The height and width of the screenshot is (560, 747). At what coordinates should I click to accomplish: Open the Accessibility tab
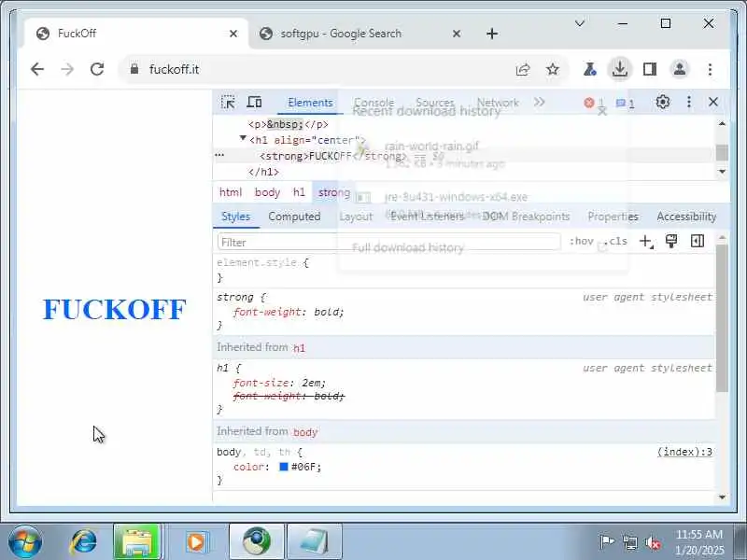click(686, 217)
